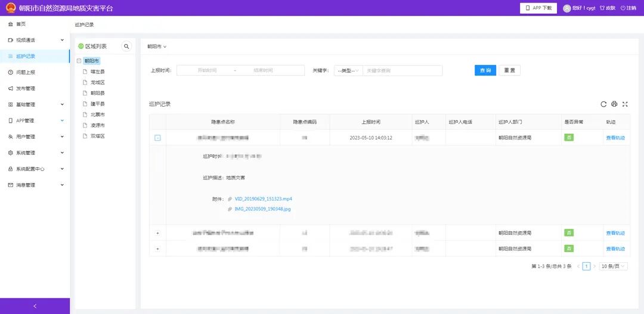Click the 查询 search button
The height and width of the screenshot is (314, 644).
coord(485,70)
